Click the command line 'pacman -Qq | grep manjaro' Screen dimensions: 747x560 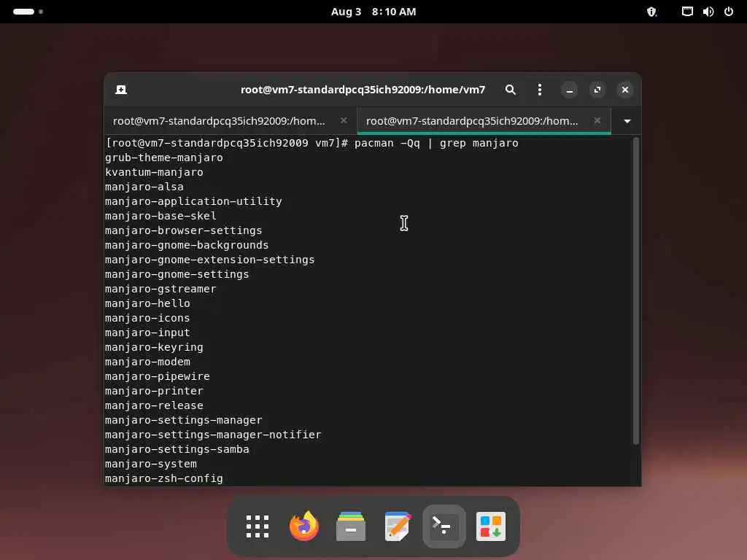pyautogui.click(x=436, y=143)
